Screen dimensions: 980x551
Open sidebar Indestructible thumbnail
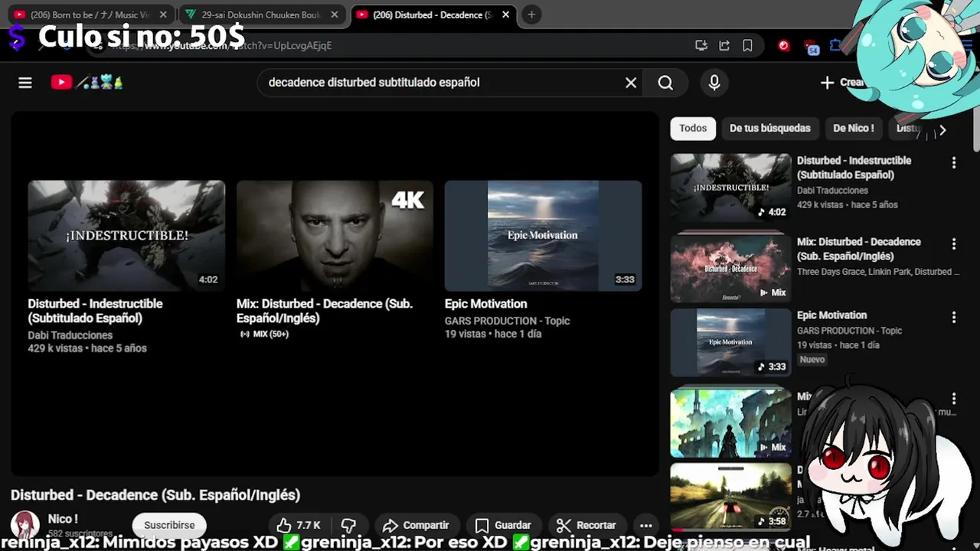click(x=730, y=187)
